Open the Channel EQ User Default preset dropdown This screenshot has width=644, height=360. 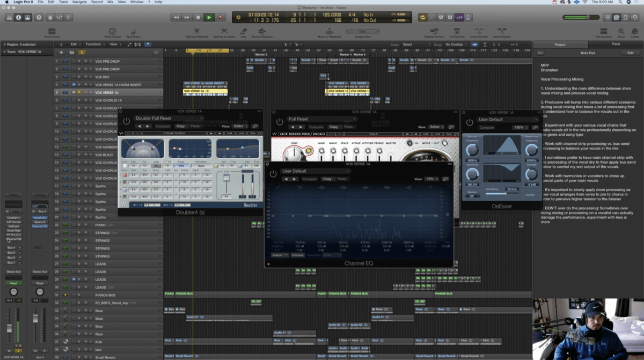coord(316,171)
